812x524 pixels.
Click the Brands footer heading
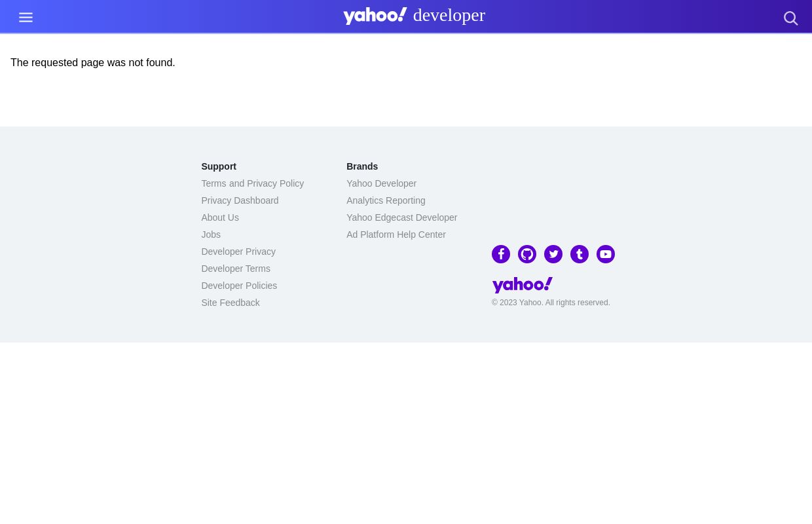click(x=362, y=166)
